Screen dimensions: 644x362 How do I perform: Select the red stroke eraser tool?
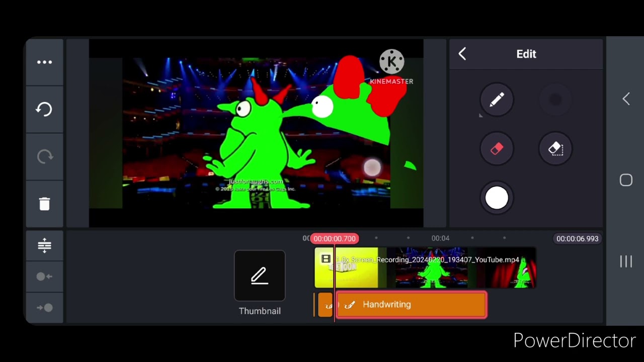tap(497, 149)
